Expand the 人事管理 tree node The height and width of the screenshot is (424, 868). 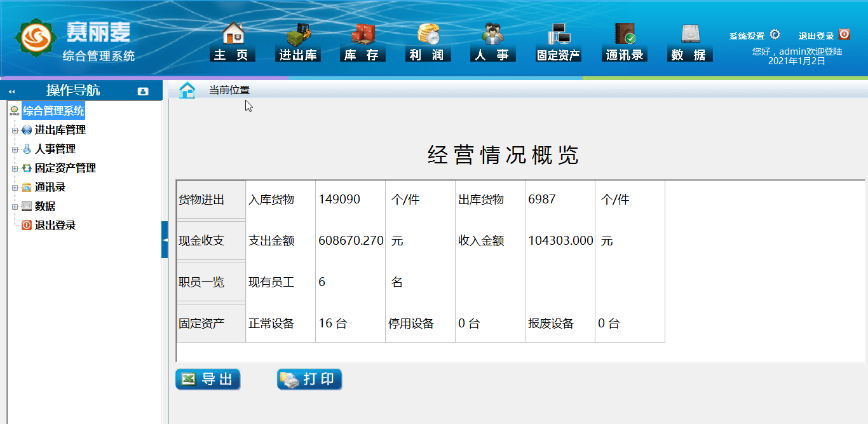[14, 149]
